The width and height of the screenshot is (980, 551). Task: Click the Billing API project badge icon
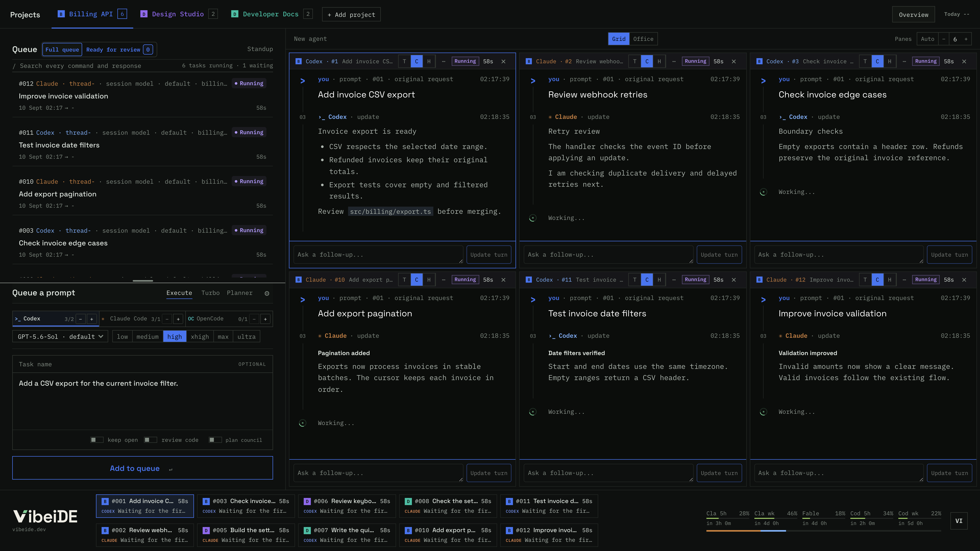[61, 14]
